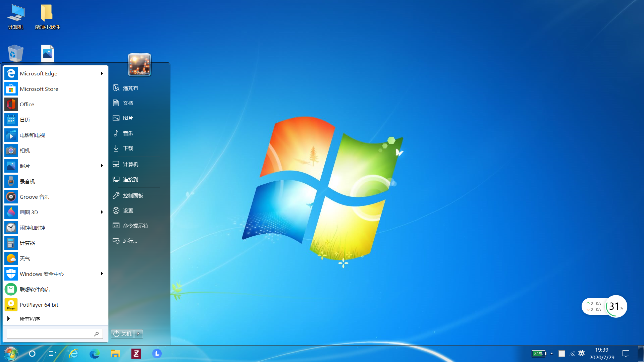Open 设置 settings
This screenshot has width=644, height=362.
point(136,211)
